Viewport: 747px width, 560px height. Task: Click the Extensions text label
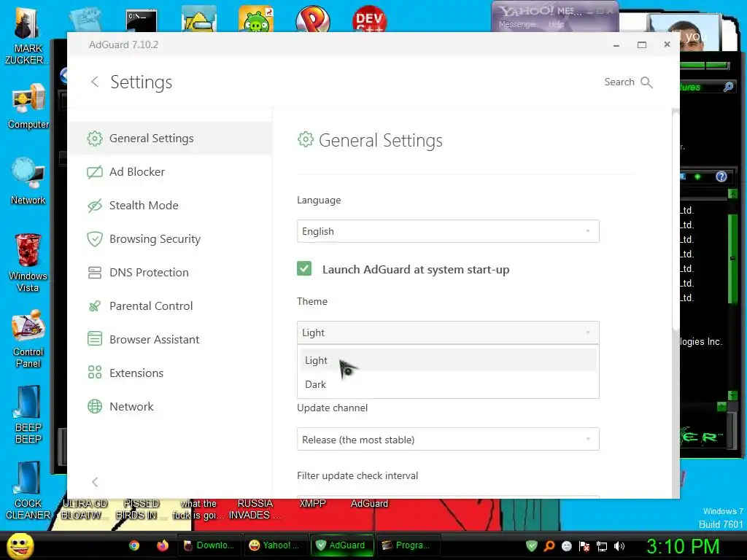pyautogui.click(x=136, y=373)
